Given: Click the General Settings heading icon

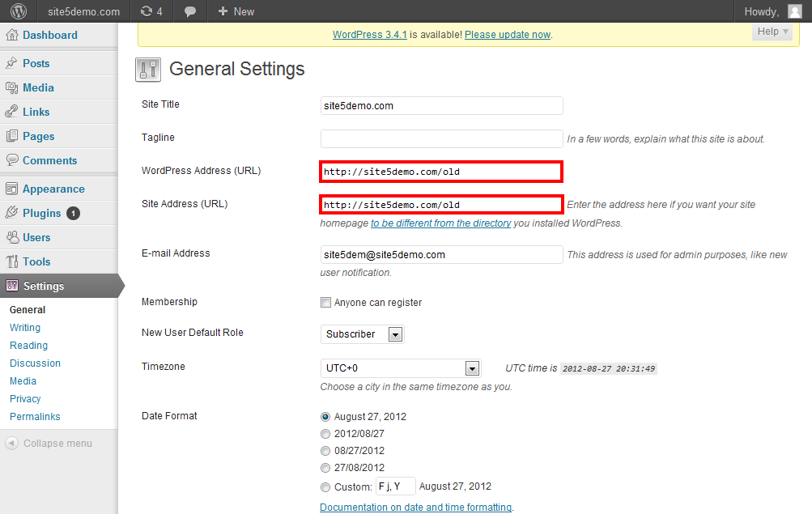Looking at the screenshot, I should tap(148, 70).
